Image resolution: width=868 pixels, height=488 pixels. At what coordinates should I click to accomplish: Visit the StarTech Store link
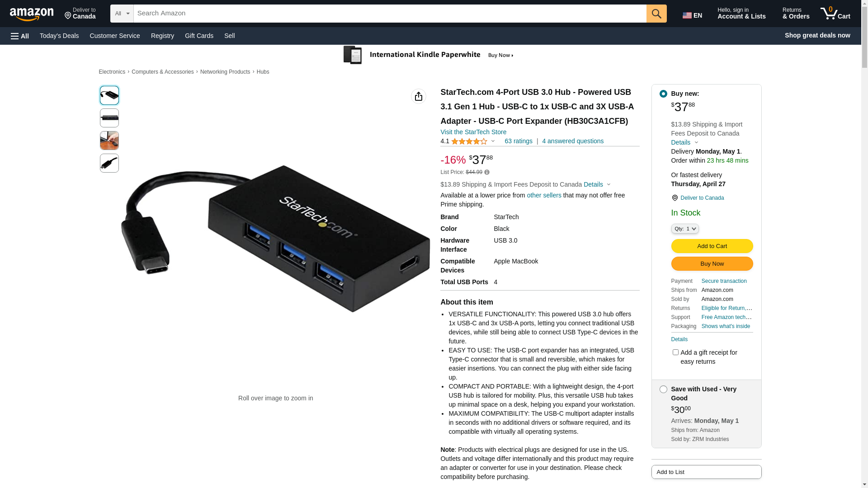(473, 132)
